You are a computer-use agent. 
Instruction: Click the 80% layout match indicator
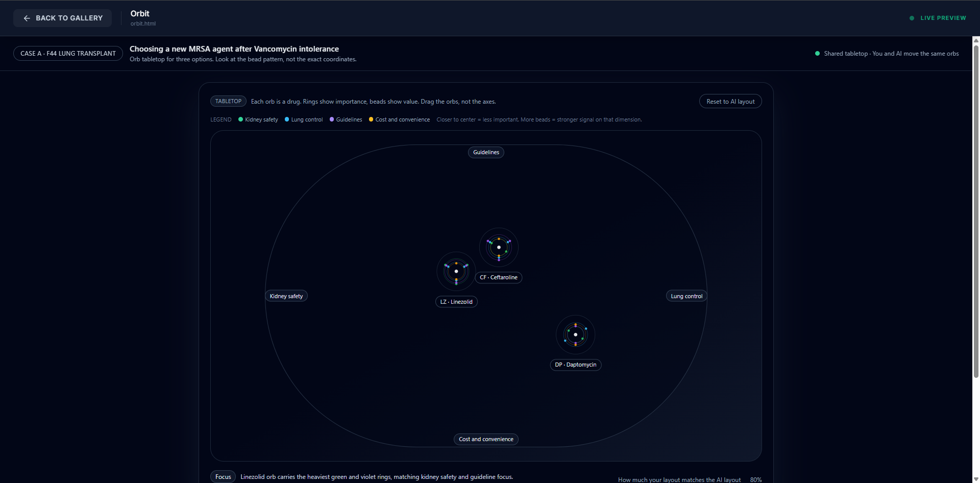click(756, 479)
